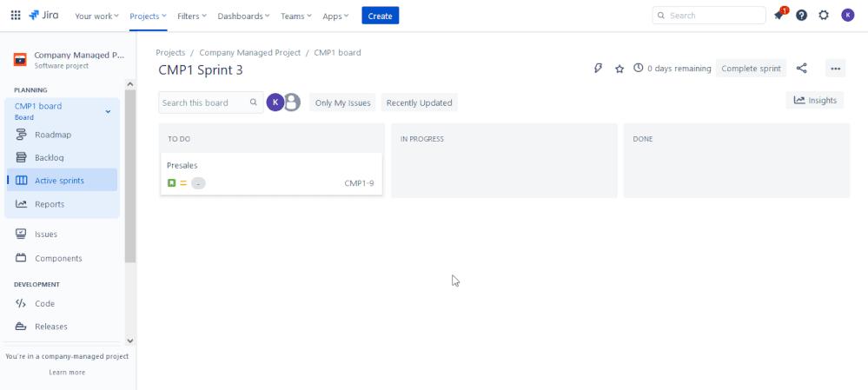Open the board's more actions ellipsis

(x=835, y=69)
